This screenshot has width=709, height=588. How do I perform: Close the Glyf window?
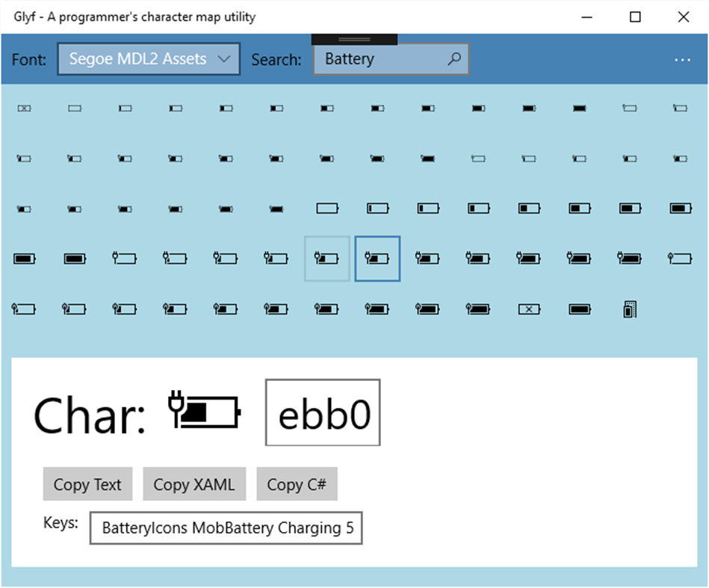pyautogui.click(x=684, y=17)
